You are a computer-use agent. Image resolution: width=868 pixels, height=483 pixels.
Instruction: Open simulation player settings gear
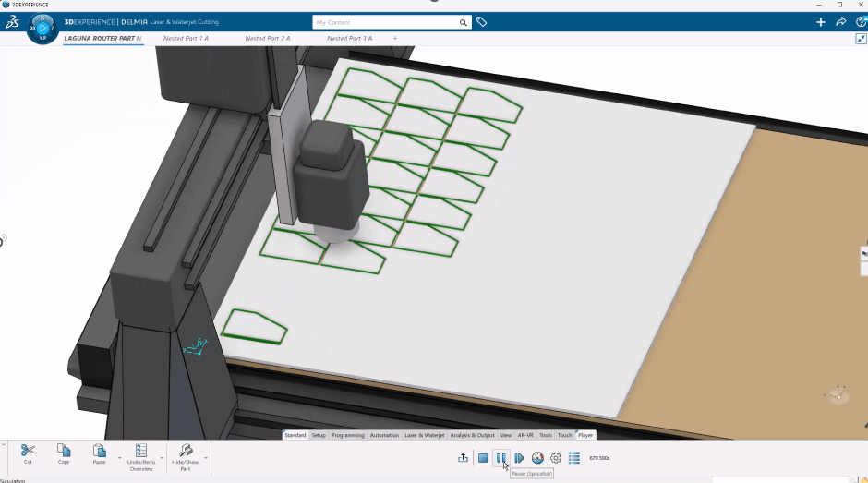(556, 458)
